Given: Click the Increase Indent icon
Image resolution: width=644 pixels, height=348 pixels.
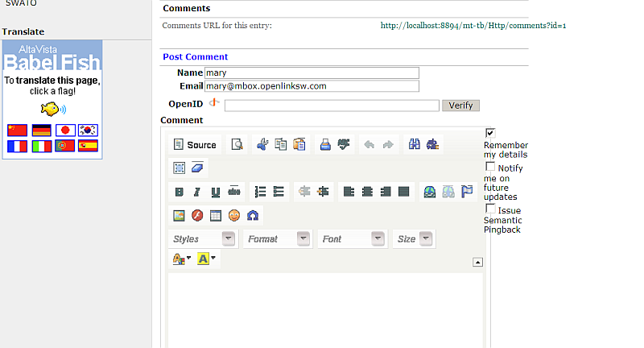Looking at the screenshot, I should (x=323, y=192).
